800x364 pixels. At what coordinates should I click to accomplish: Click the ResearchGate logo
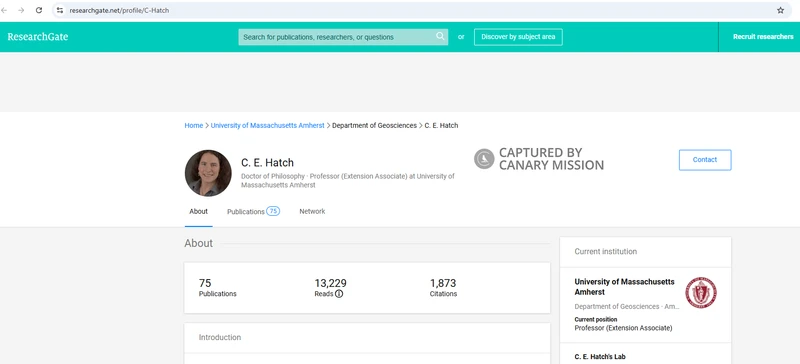pyautogui.click(x=38, y=37)
